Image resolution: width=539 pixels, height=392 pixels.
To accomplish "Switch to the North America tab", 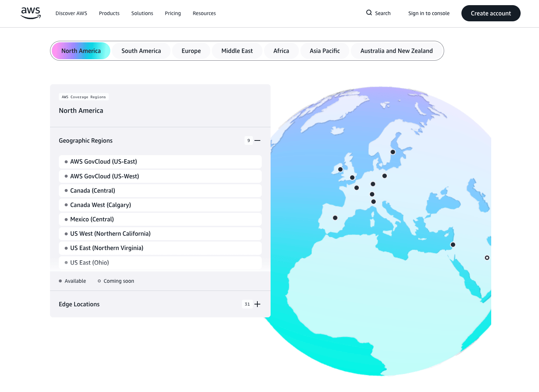I will (81, 51).
